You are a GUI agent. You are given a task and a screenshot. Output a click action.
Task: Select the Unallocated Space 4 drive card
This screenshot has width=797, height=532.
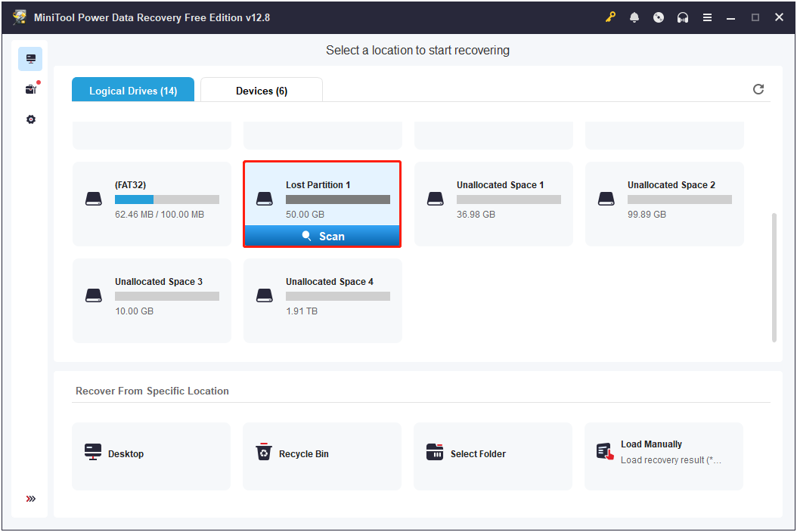pyautogui.click(x=321, y=301)
